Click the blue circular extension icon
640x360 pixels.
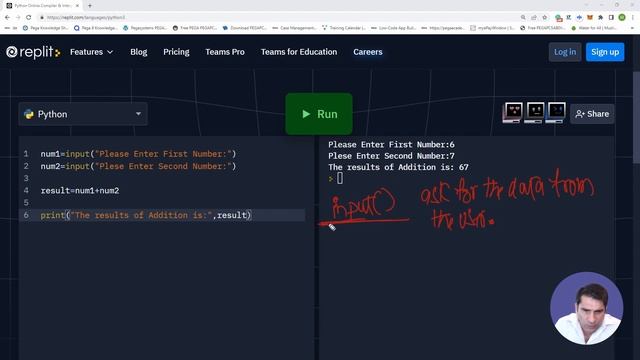[579, 18]
